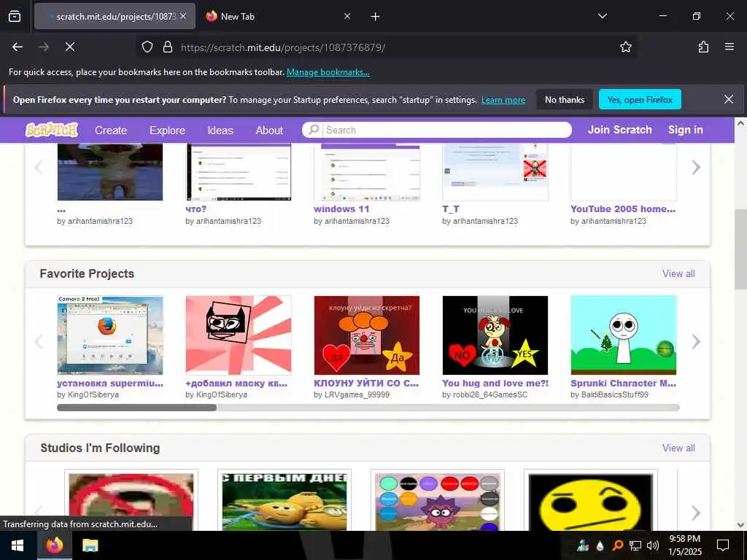
Task: Open the cat mask project thumbnail
Action: [239, 335]
